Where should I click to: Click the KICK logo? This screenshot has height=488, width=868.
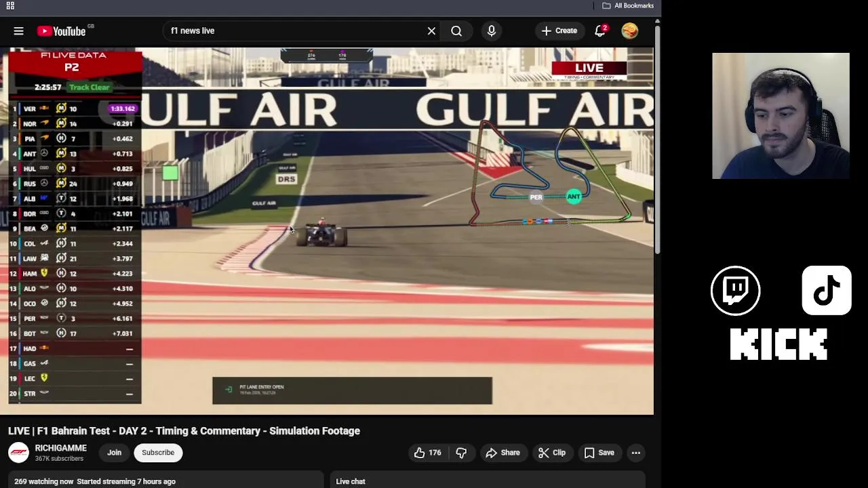coord(778,344)
